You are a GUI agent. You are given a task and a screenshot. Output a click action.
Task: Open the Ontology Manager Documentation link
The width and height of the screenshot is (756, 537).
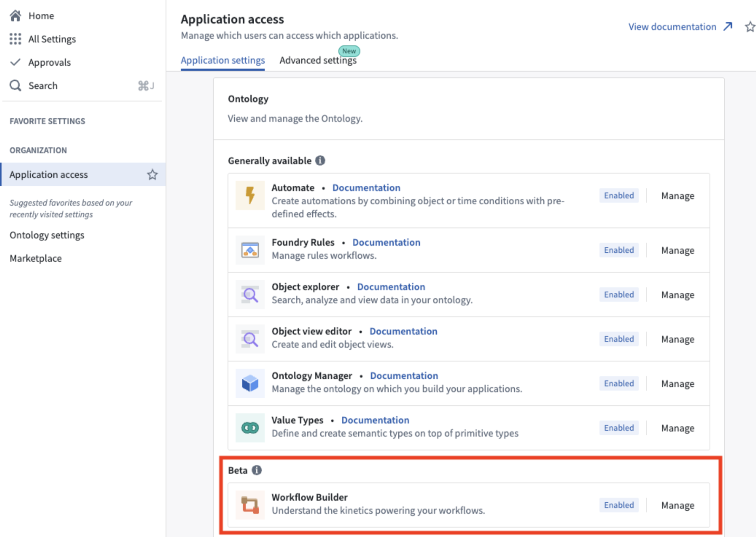click(x=404, y=376)
